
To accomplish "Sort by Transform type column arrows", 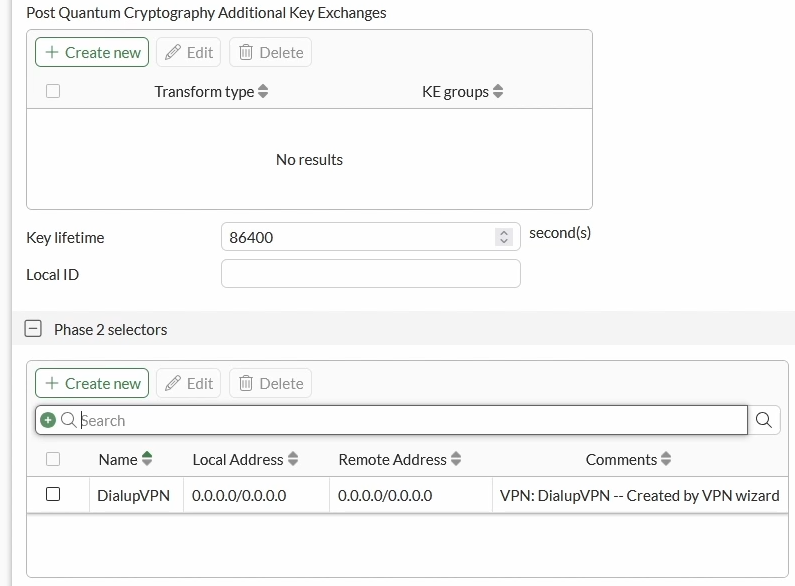I will (263, 91).
